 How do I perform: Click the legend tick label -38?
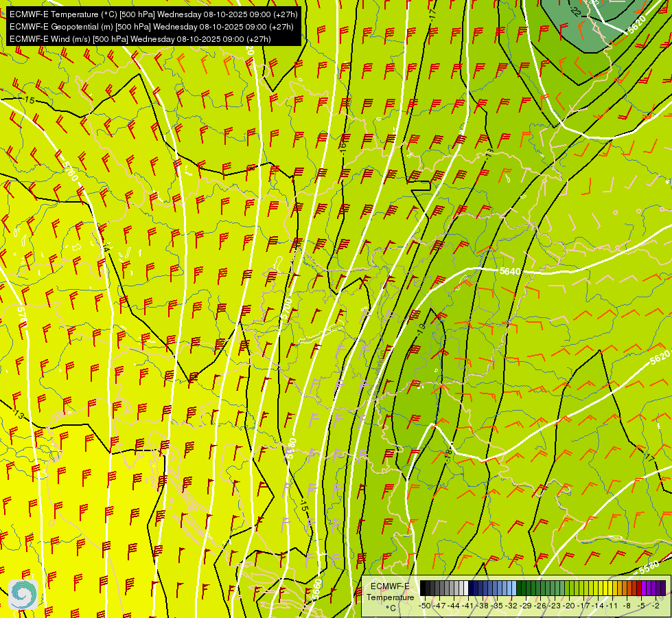pos(483,606)
